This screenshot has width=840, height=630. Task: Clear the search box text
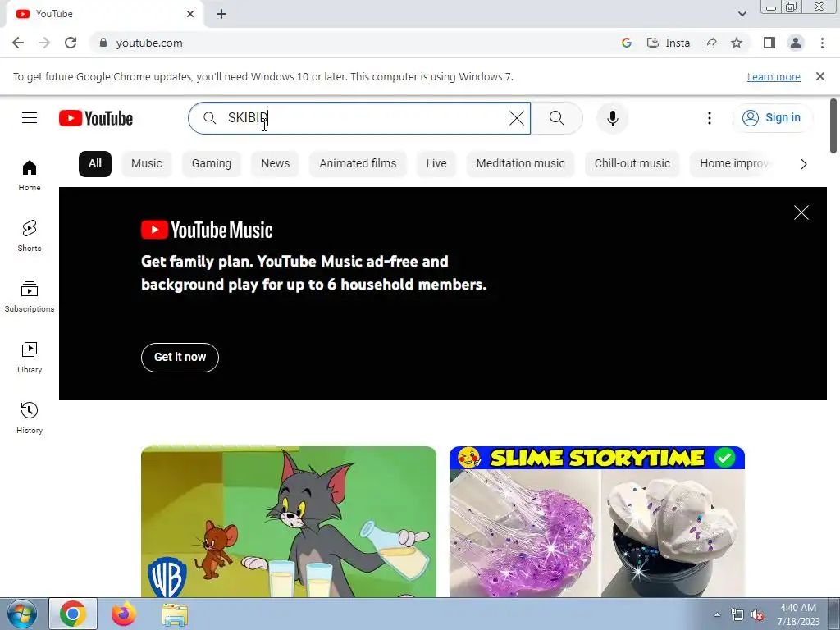[x=517, y=118]
